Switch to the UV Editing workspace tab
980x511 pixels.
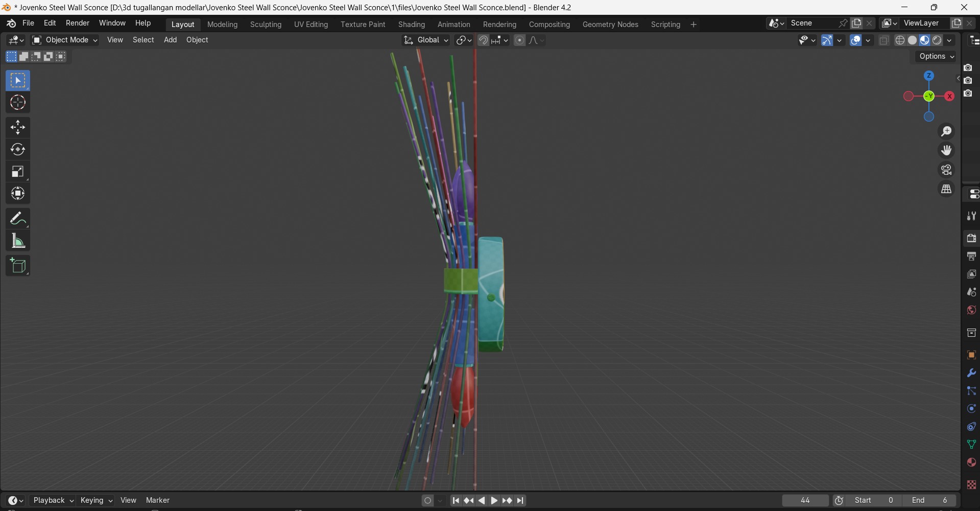(x=311, y=25)
